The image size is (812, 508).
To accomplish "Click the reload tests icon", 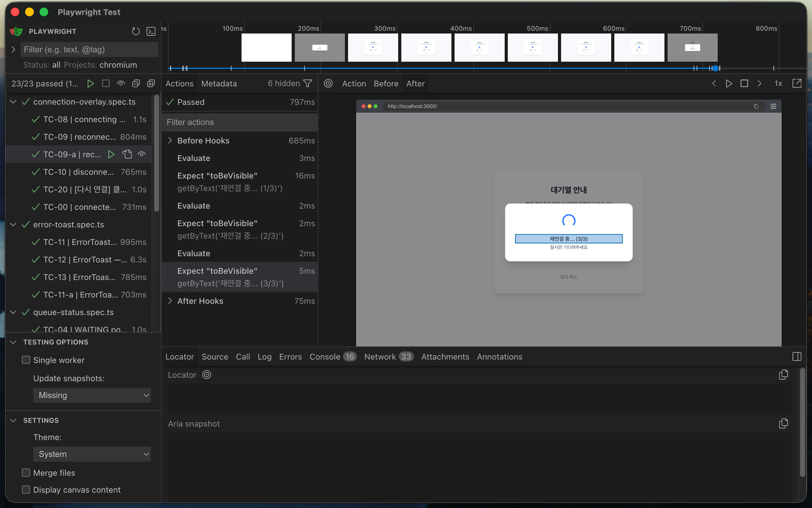I will 136,31.
